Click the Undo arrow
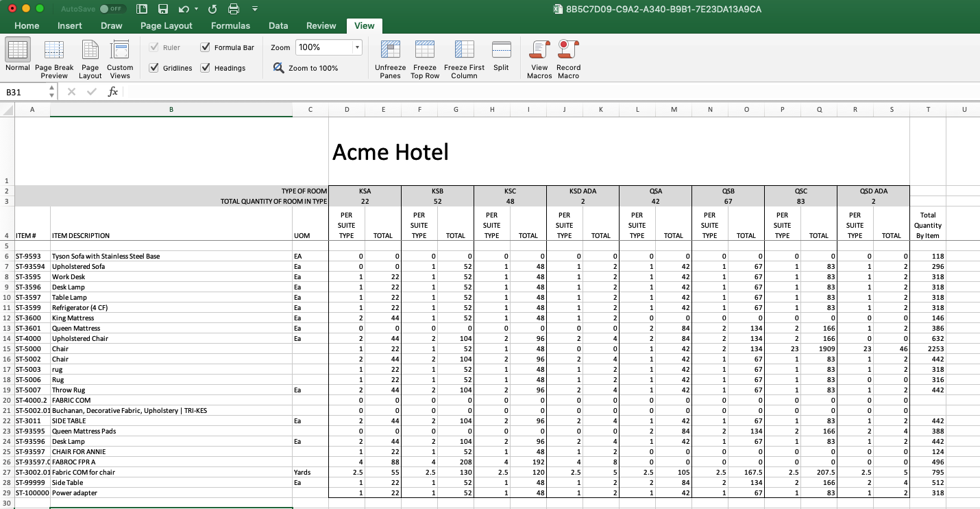The height and width of the screenshot is (509, 980). click(183, 9)
